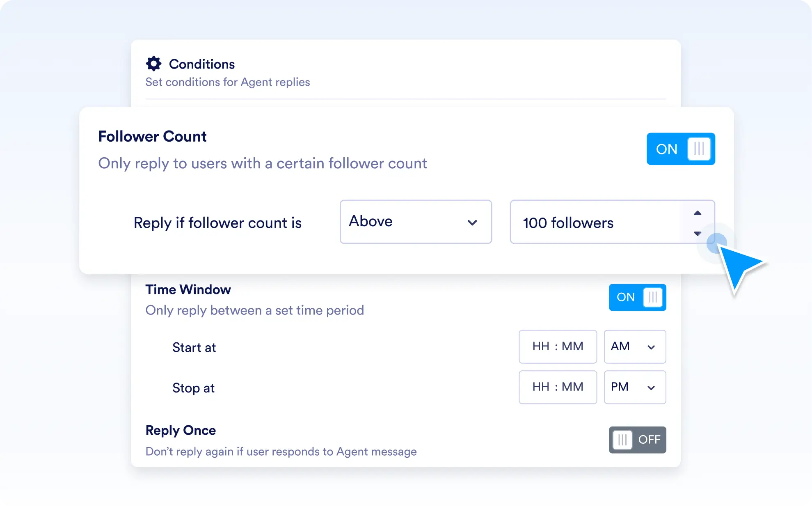Turn off the Follower Count toggle
The width and height of the screenshot is (812, 507).
point(680,149)
